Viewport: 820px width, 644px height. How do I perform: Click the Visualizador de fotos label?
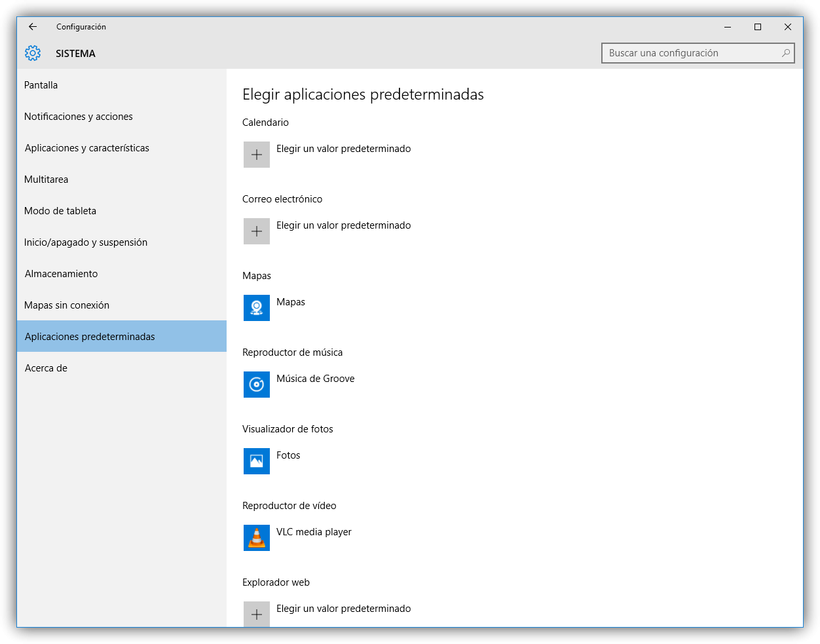[x=288, y=429]
